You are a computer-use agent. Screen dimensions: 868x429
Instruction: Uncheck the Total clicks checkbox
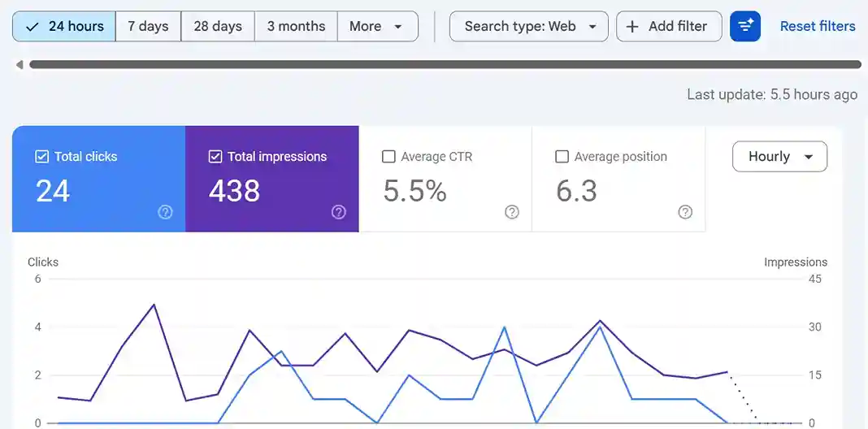pos(41,157)
